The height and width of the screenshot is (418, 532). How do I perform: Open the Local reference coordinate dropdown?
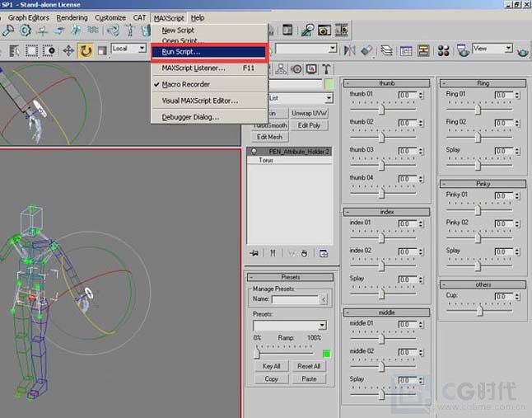click(129, 49)
